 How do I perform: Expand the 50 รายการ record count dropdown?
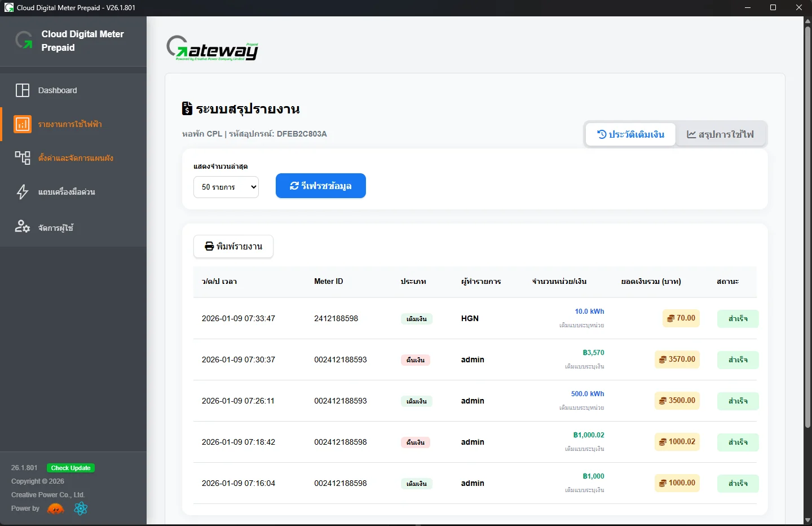(x=226, y=187)
